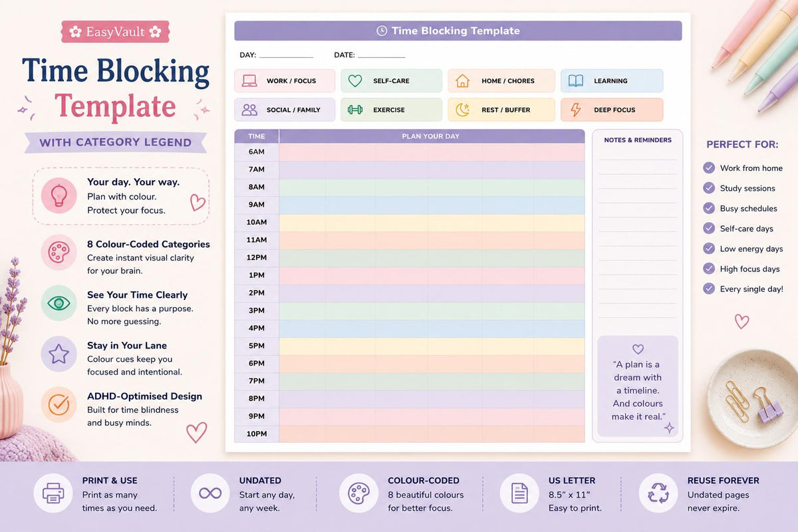
Task: Click the check mark beside Study sessions
Action: click(709, 188)
